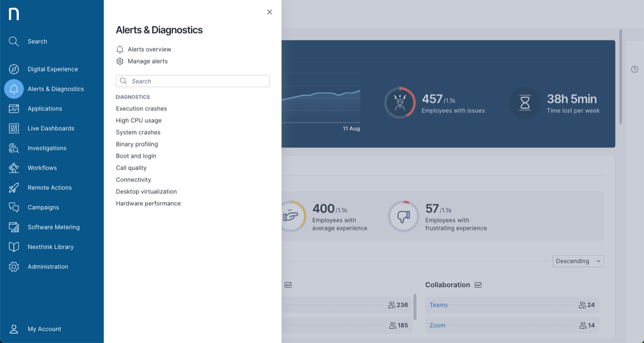This screenshot has height=343, width=644.
Task: Open the Connectivity diagnostic
Action: coord(133,179)
